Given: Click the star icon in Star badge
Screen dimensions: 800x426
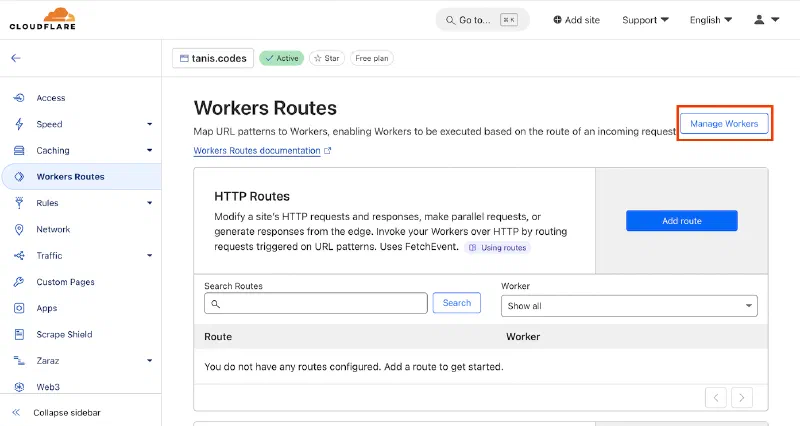Looking at the screenshot, I should [317, 58].
